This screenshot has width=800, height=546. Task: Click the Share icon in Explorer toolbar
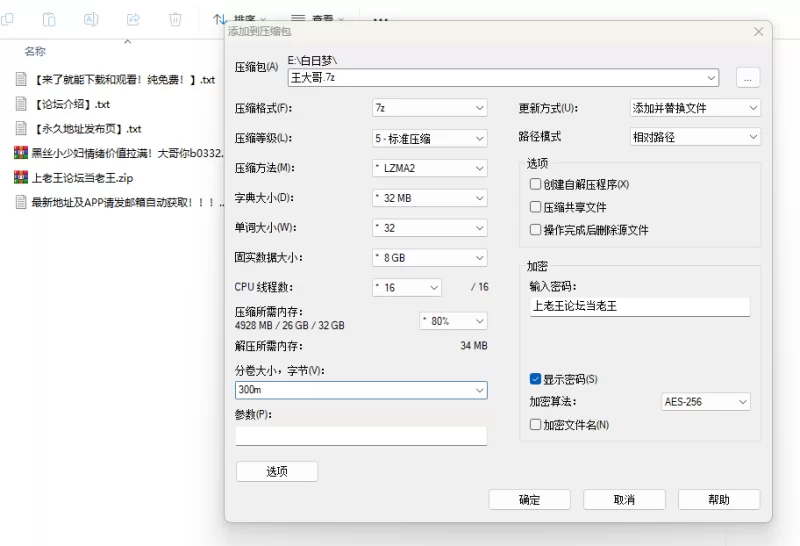(133, 19)
